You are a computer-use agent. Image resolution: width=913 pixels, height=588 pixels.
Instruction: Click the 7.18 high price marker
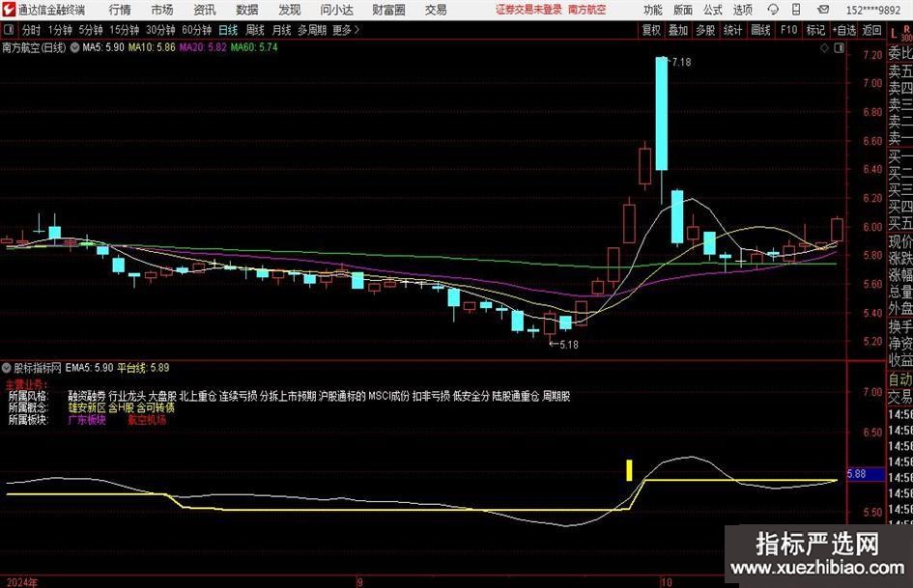[681, 62]
